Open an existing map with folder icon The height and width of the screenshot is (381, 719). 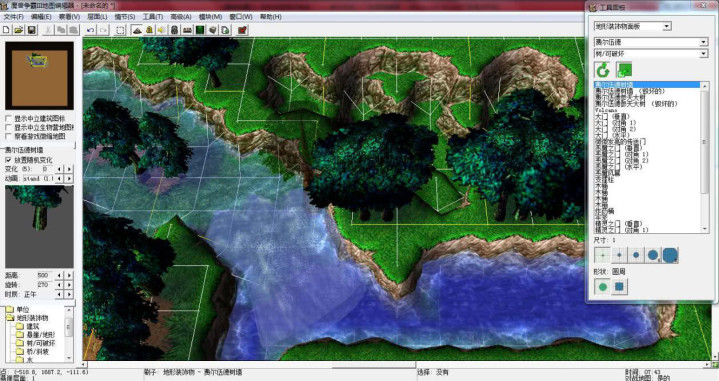[x=19, y=30]
